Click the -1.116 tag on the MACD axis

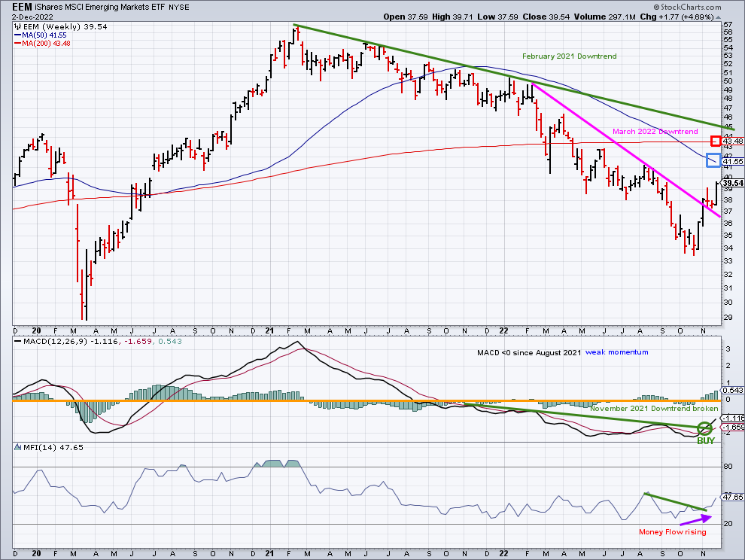[733, 418]
